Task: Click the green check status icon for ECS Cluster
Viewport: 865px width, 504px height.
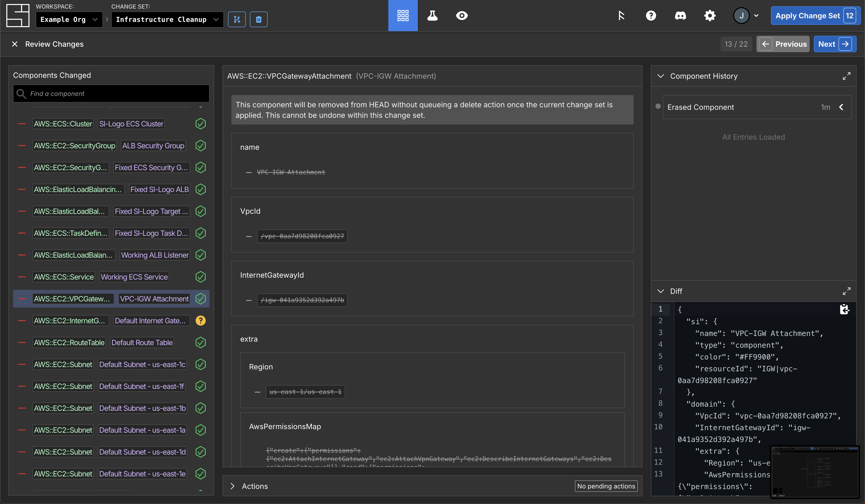Action: click(200, 124)
